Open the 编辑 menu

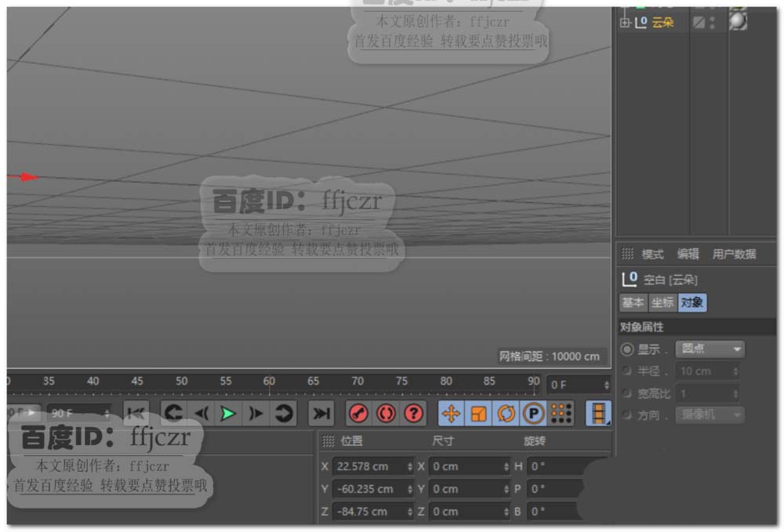(x=688, y=255)
